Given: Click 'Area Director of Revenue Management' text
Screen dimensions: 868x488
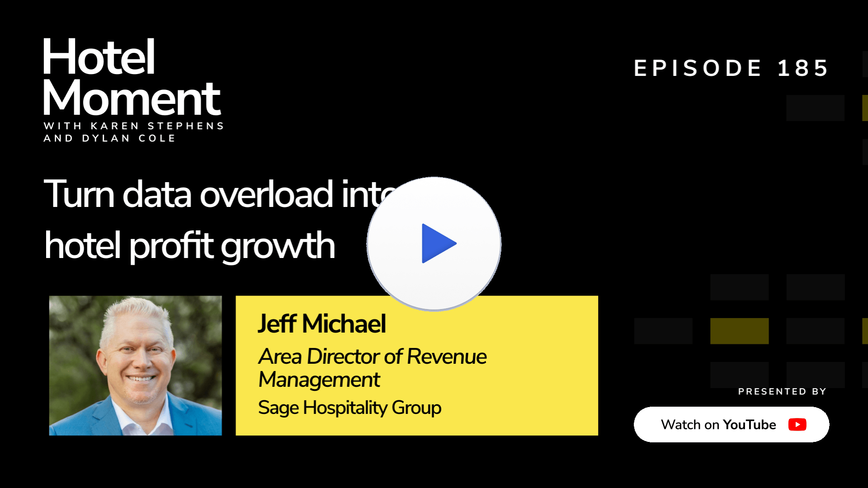Looking at the screenshot, I should click(x=372, y=368).
